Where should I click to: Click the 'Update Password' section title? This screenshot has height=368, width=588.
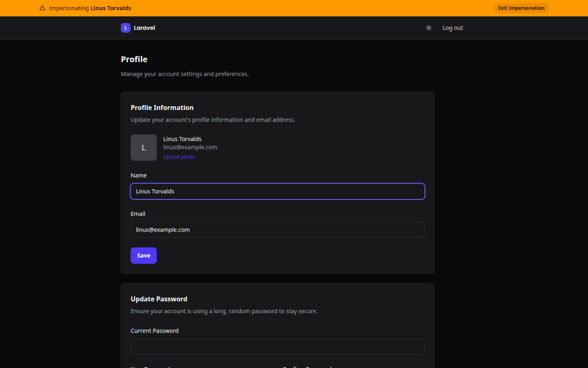(159, 299)
